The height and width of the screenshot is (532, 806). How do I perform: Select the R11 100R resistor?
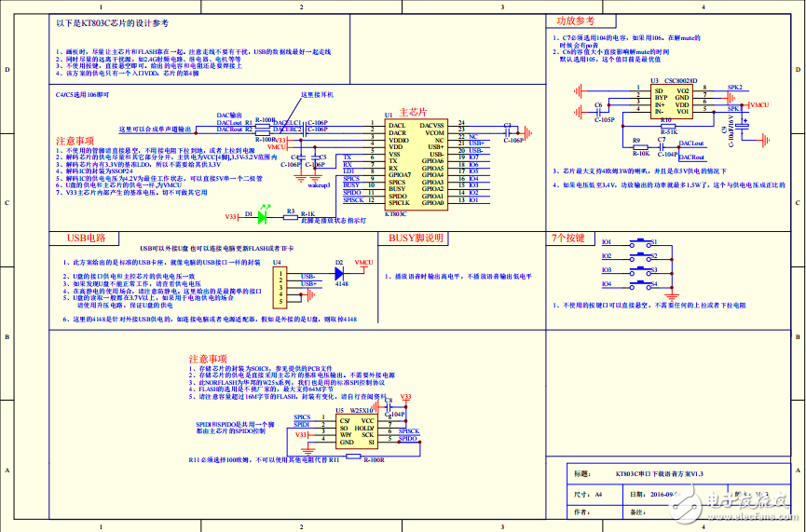point(376,455)
